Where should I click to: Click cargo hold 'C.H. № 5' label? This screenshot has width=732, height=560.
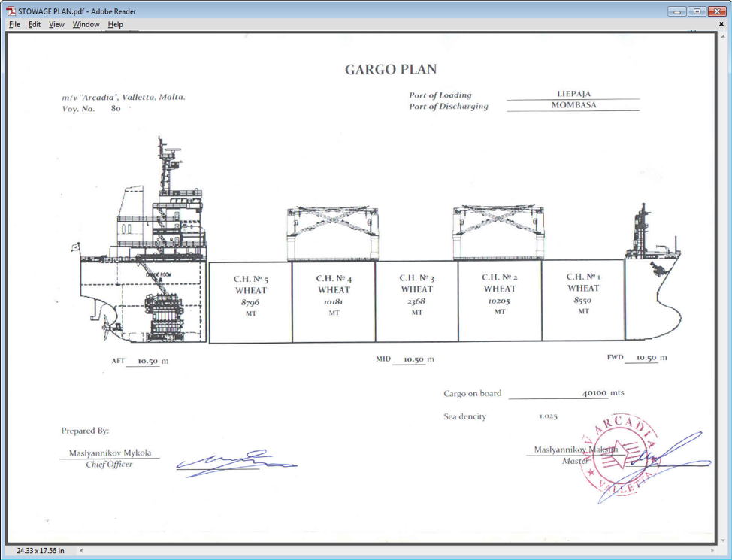251,280
